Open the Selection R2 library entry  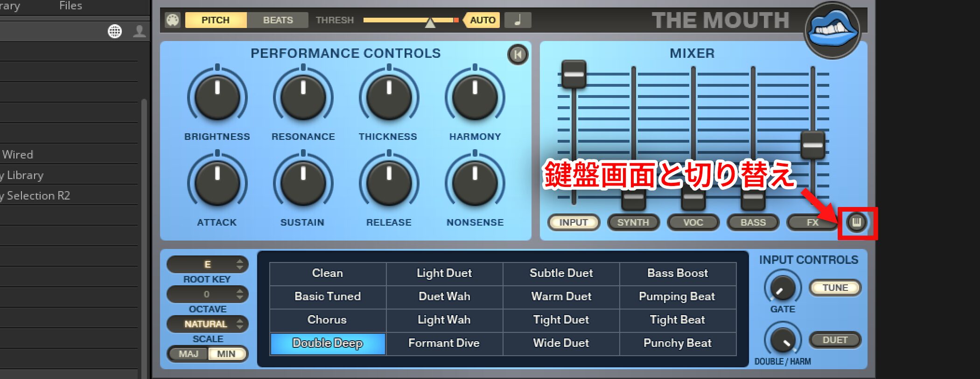coord(69,195)
